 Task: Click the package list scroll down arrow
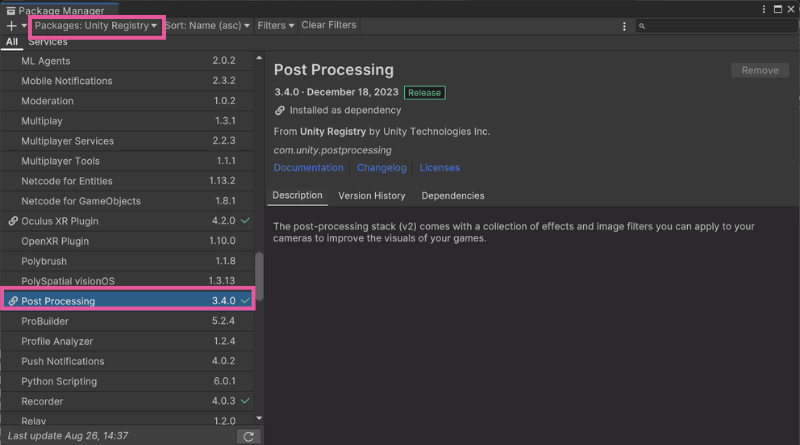[259, 418]
